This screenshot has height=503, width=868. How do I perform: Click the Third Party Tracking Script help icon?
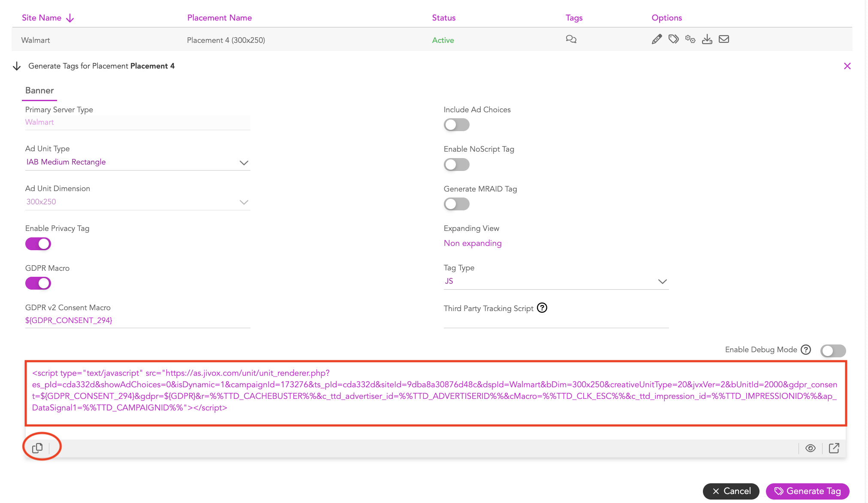pos(542,308)
